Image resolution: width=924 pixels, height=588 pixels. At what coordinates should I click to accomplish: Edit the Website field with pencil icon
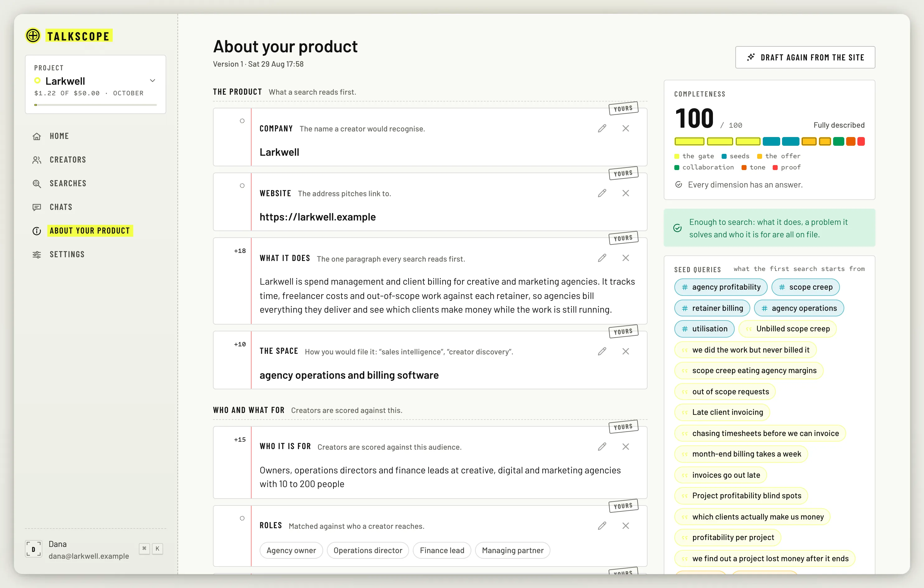pos(602,193)
